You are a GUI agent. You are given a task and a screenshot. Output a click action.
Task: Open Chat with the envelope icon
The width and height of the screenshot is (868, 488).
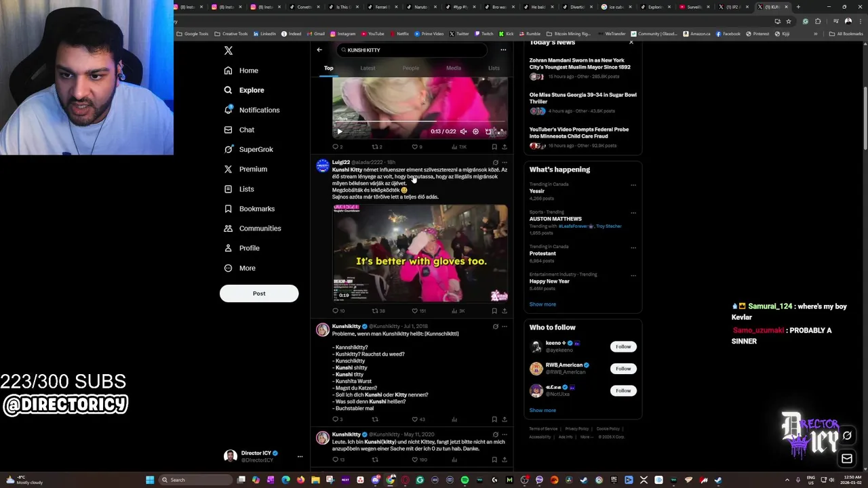coord(229,129)
